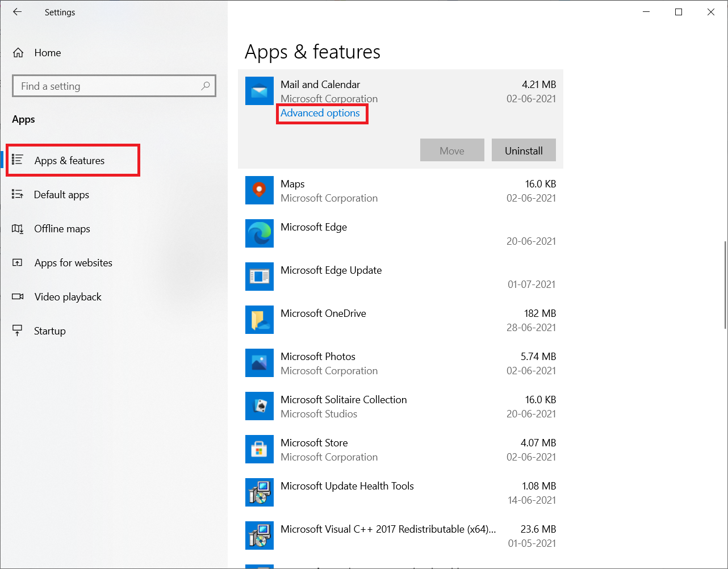Click the Uninstall button

point(524,150)
